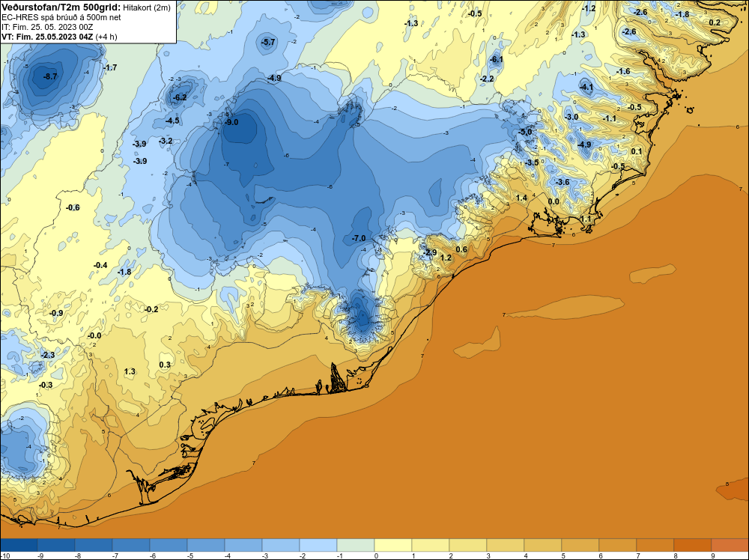The image size is (749, 560).
Task: Click the -5.7 temperature label
Action: [x=268, y=42]
